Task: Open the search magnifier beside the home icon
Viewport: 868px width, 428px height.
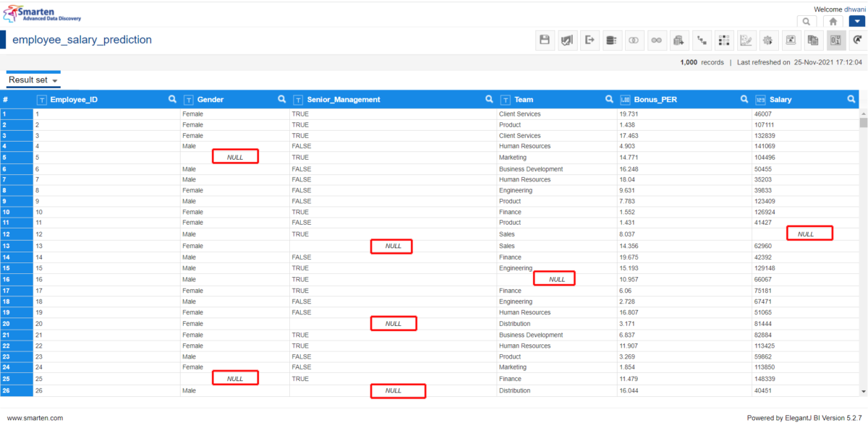Action: (x=806, y=21)
